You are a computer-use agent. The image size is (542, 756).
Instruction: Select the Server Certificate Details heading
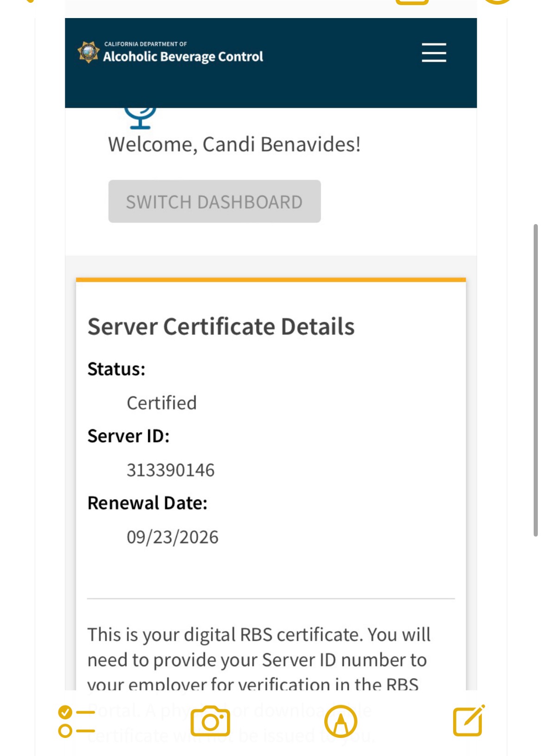221,326
